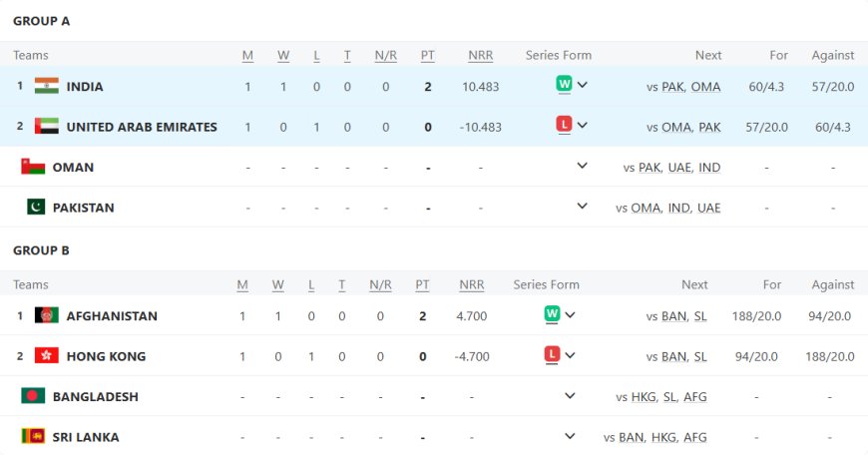The width and height of the screenshot is (868, 455).
Task: Click the Pakistan flag icon
Action: 34,208
